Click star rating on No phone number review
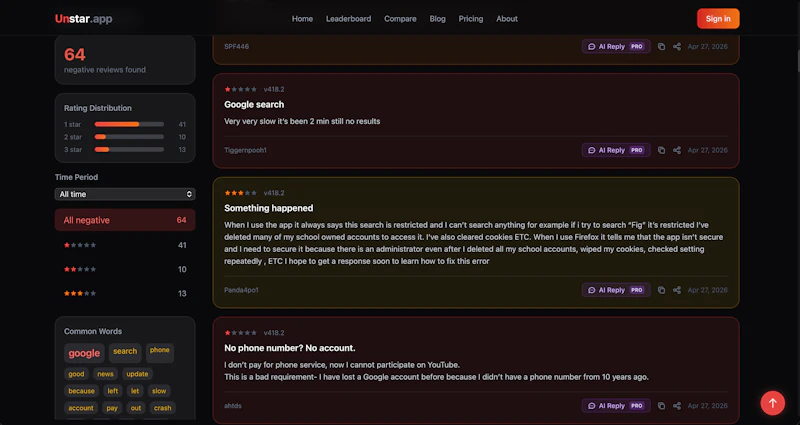The image size is (800, 425). point(240,333)
